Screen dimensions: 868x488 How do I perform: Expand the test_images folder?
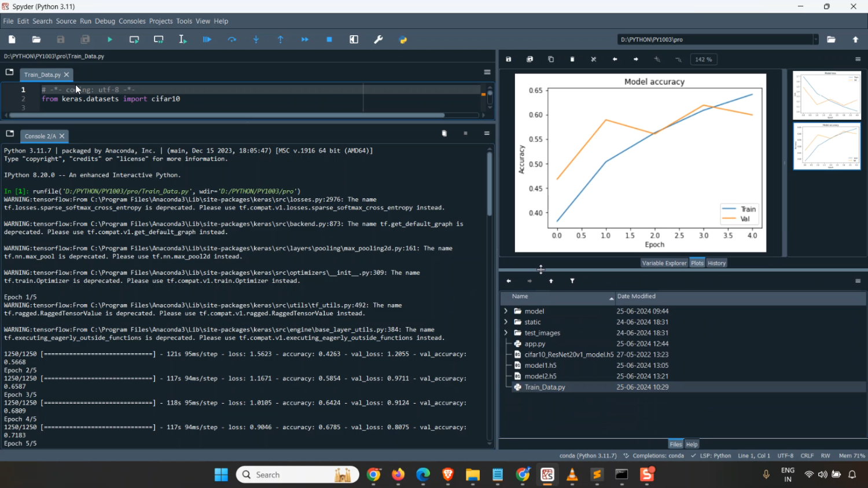point(506,333)
